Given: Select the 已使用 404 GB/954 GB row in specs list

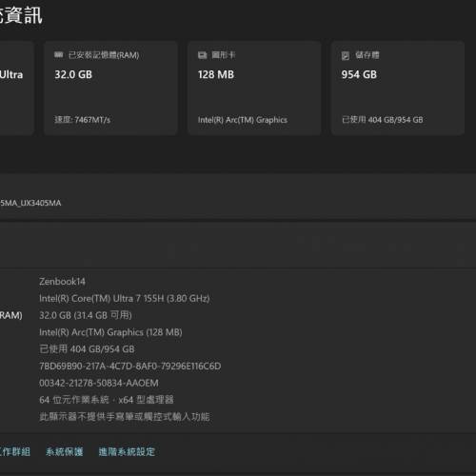Looking at the screenshot, I should click(87, 349).
